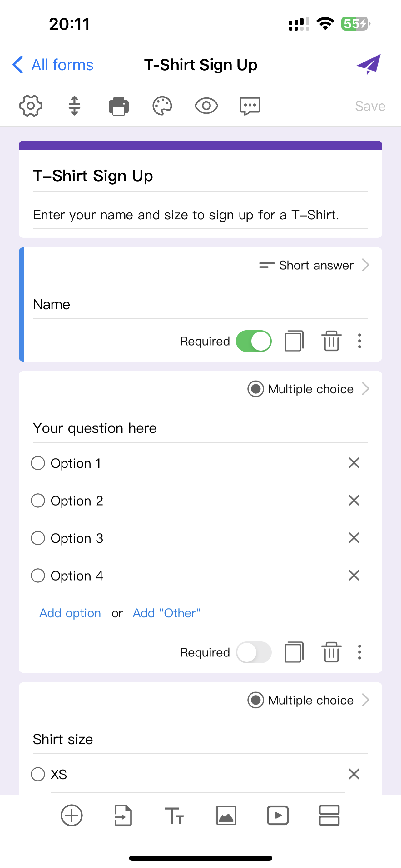Open the form settings gear
The height and width of the screenshot is (868, 401).
[x=30, y=106]
